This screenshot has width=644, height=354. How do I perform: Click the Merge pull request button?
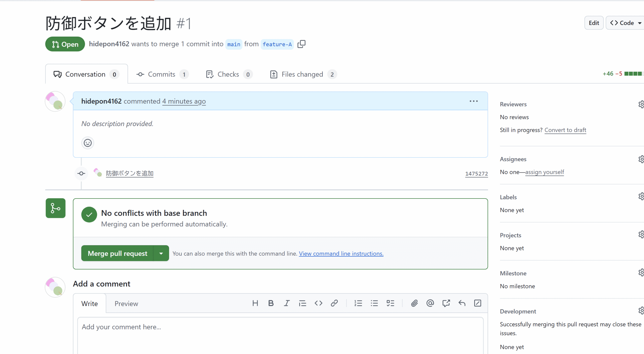point(117,253)
